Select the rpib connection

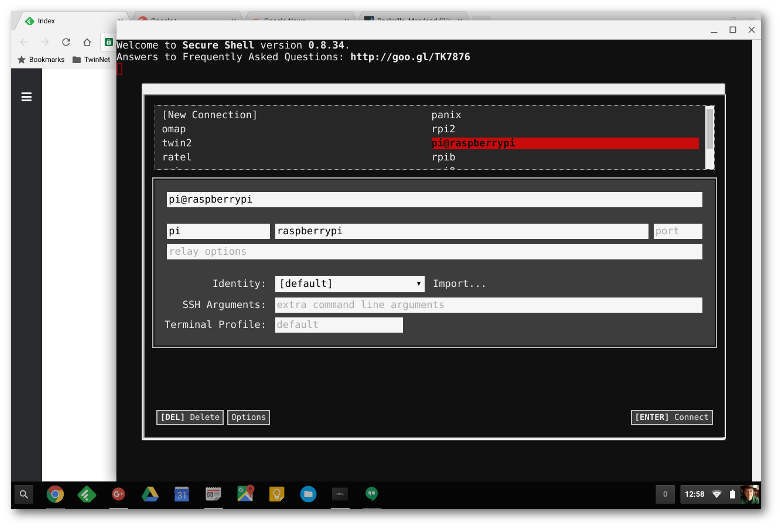pyautogui.click(x=443, y=157)
